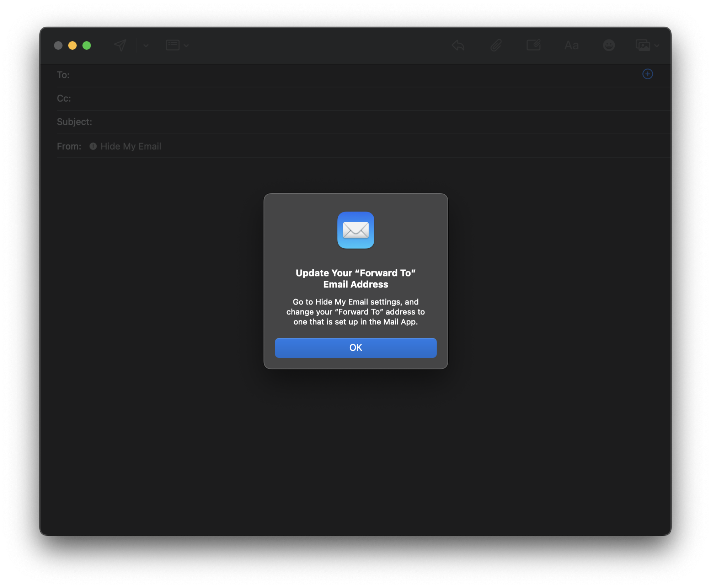
Task: Click the green full-screen window button
Action: point(87,45)
